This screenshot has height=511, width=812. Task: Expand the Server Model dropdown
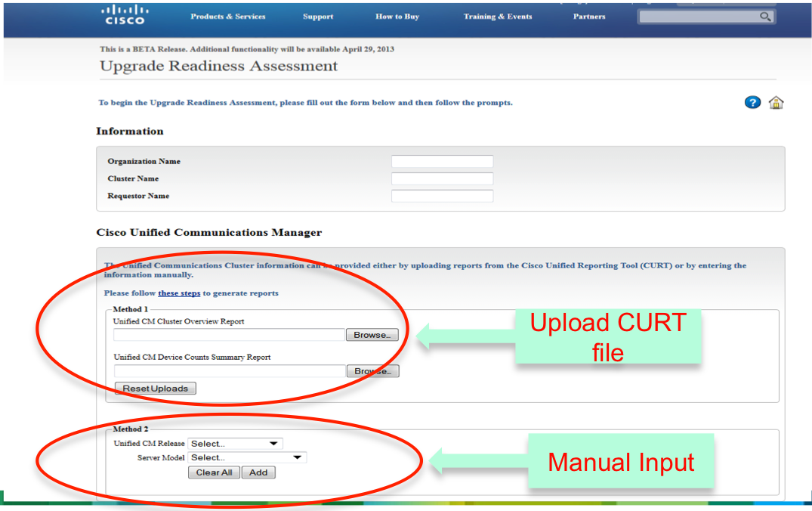tap(247, 457)
